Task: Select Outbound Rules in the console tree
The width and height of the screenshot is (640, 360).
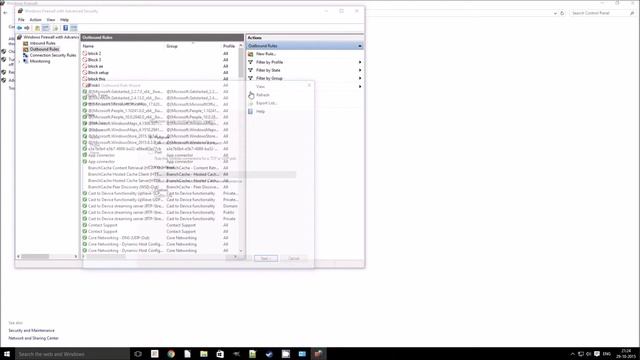Action: [x=44, y=49]
